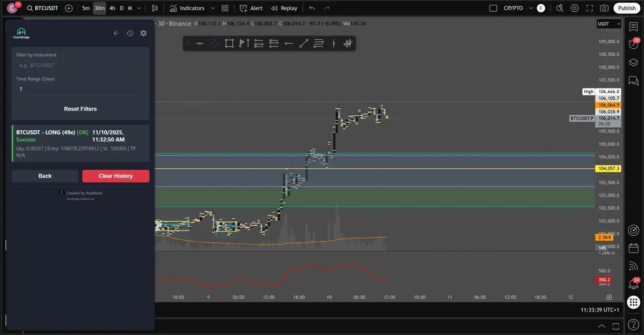Open ChartBridge settings gear icon

(143, 33)
